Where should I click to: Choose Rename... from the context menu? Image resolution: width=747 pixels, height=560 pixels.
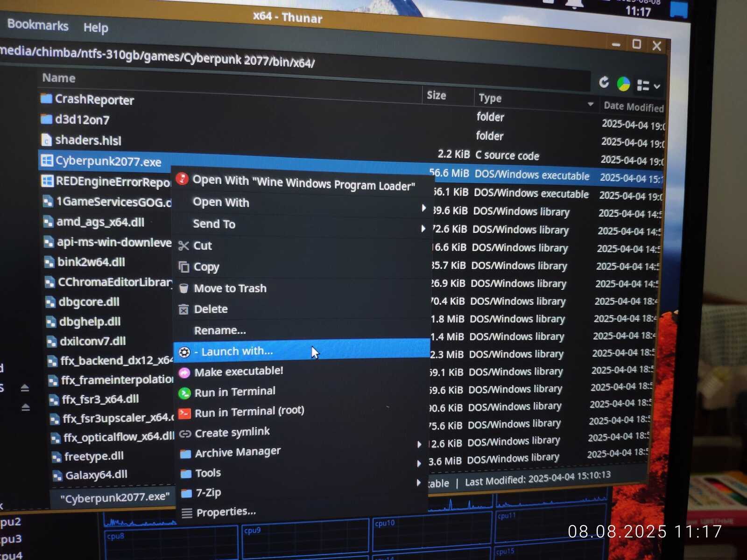coord(220,330)
